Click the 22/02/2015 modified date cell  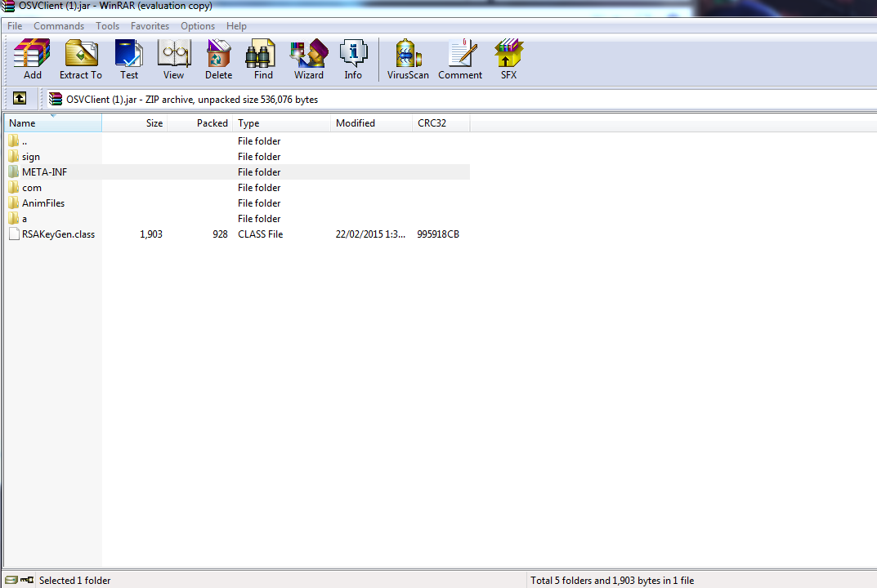click(x=370, y=234)
